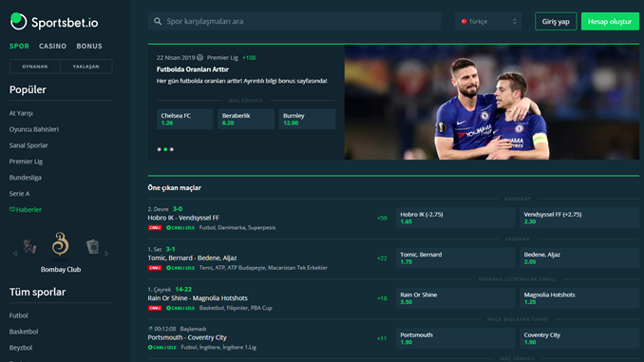Bet on Burnley at 12.00

(307, 119)
